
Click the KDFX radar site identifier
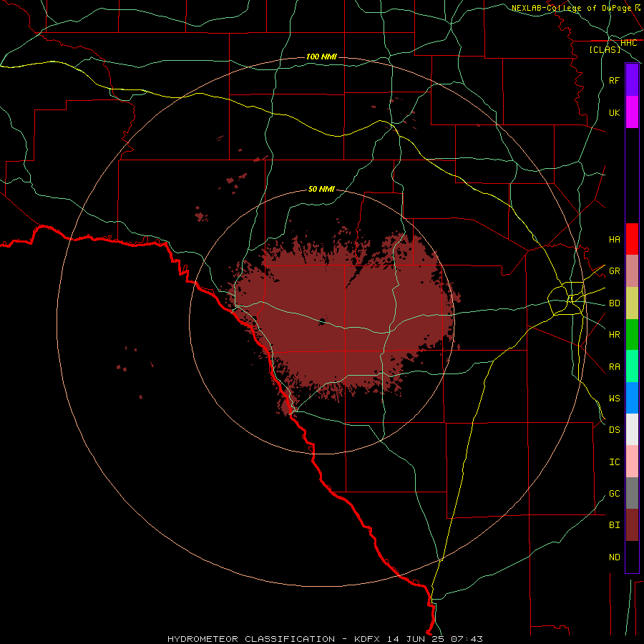pyautogui.click(x=367, y=639)
